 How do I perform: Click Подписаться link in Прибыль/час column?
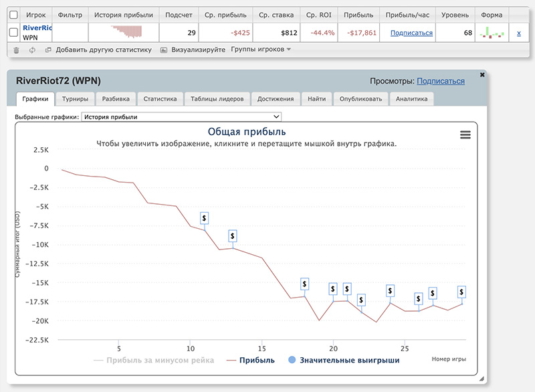click(411, 33)
